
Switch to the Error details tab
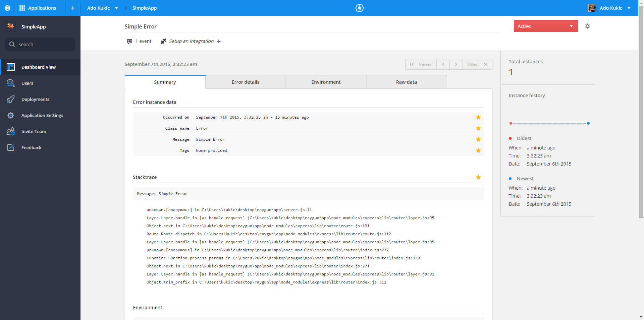point(246,82)
